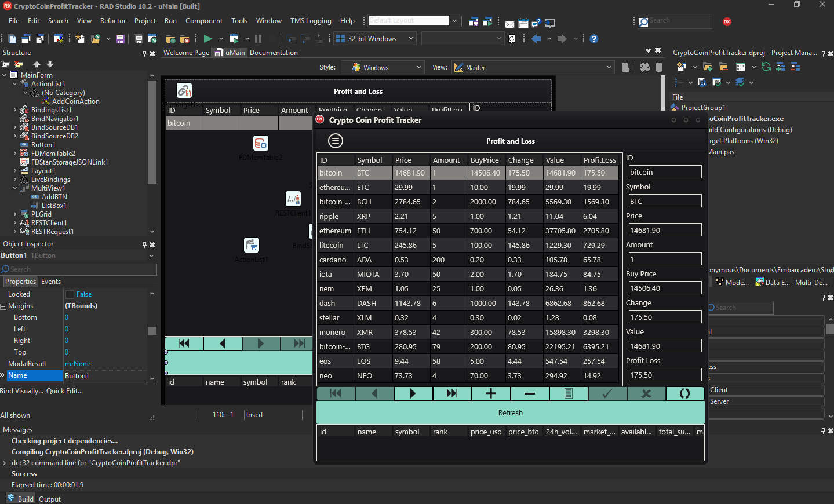Click the hamburger menu icon in Crypto Coin Profit Tracker
This screenshot has height=504, width=834.
point(336,141)
